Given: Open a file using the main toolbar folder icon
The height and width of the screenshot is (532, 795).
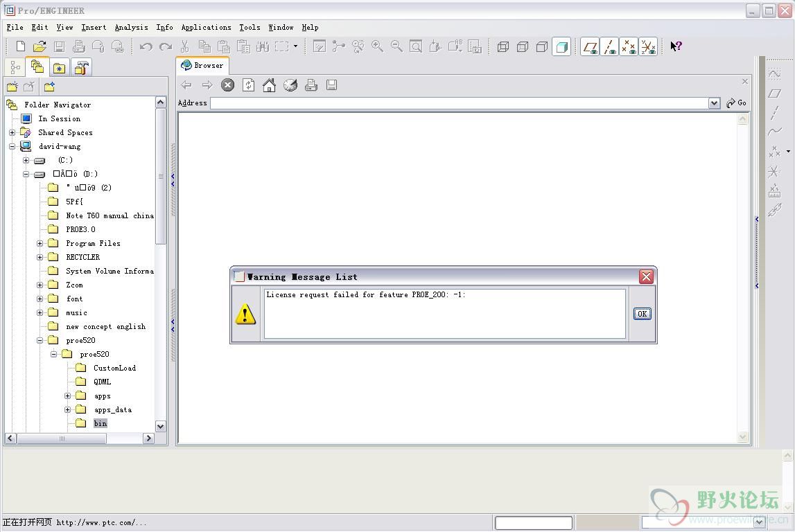Looking at the screenshot, I should [40, 46].
